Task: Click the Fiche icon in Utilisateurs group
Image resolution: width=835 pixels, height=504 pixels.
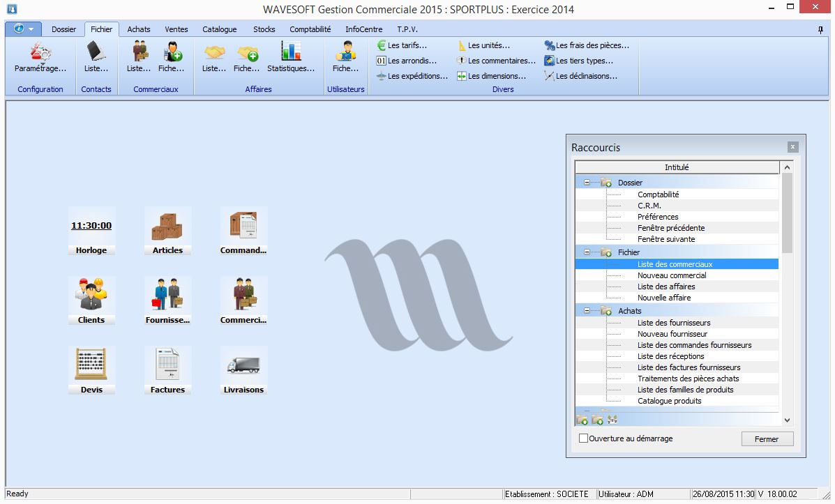Action: tap(345, 54)
